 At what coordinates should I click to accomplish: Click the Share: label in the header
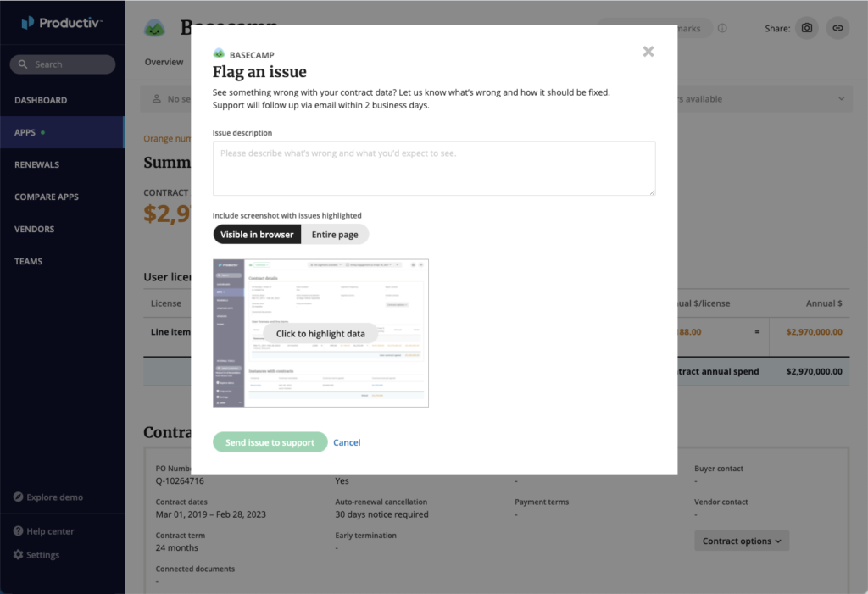777,28
